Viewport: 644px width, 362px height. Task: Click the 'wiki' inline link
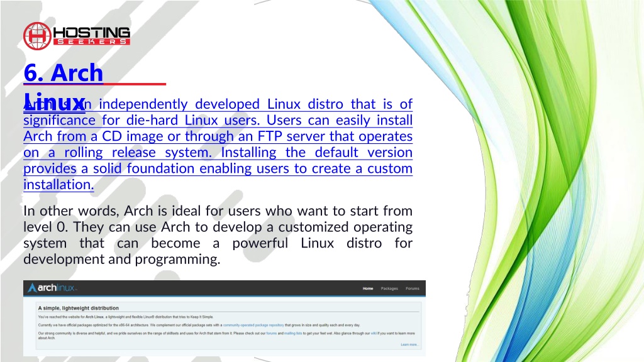(374, 333)
